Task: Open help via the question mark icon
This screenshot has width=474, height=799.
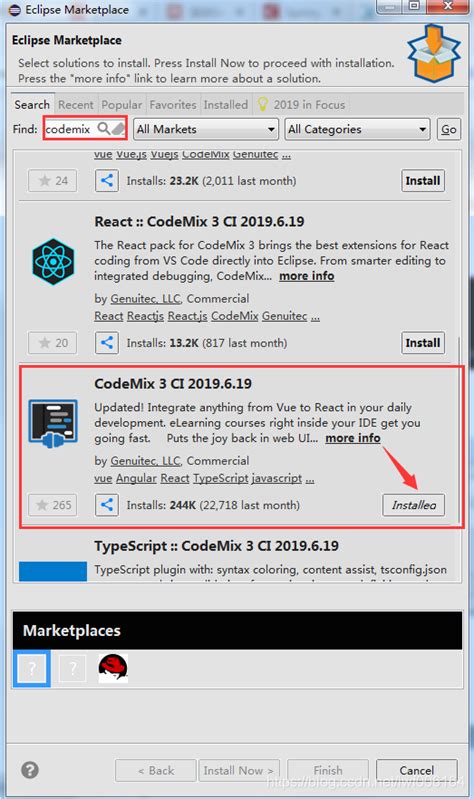Action: (30, 769)
